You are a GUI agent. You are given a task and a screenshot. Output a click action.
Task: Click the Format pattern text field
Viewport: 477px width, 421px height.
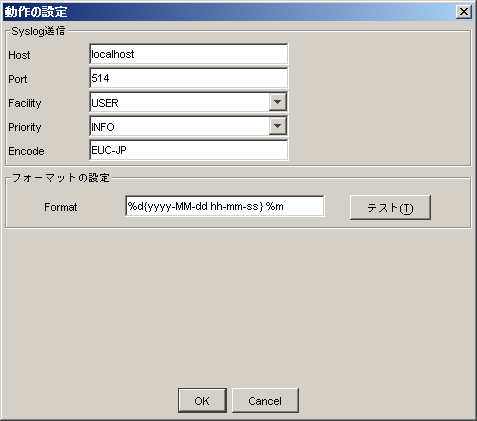click(x=225, y=206)
